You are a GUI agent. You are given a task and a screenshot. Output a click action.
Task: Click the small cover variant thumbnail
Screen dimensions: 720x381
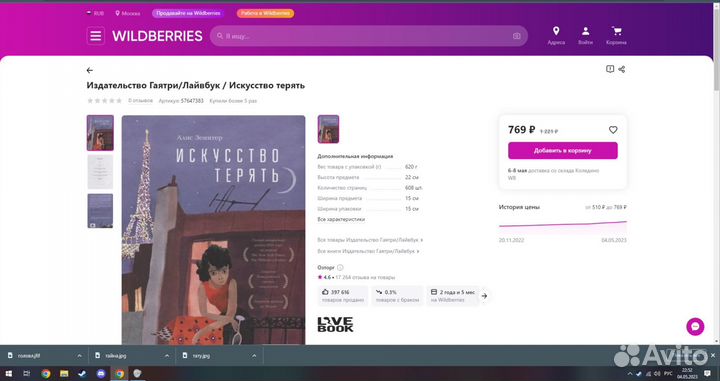[x=328, y=129]
